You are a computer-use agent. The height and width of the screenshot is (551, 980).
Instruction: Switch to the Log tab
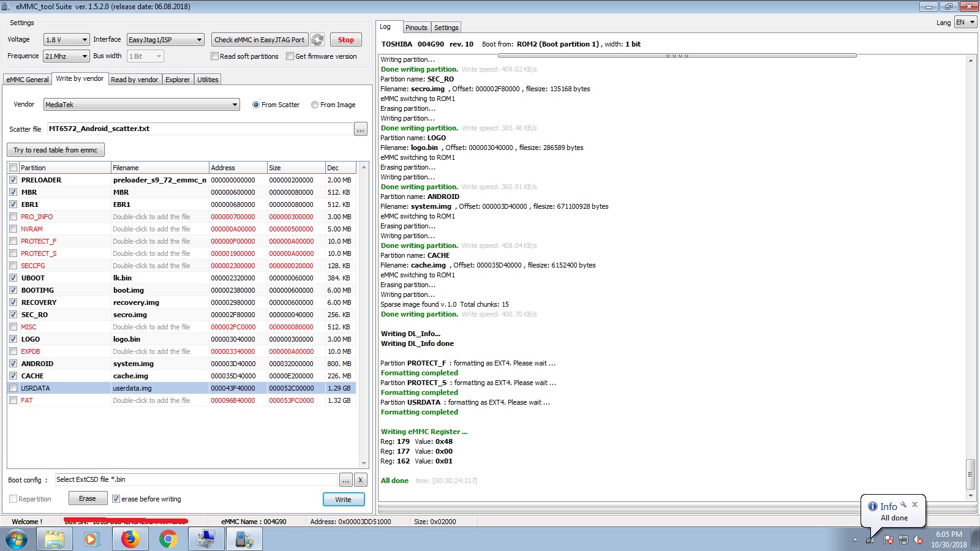[385, 27]
